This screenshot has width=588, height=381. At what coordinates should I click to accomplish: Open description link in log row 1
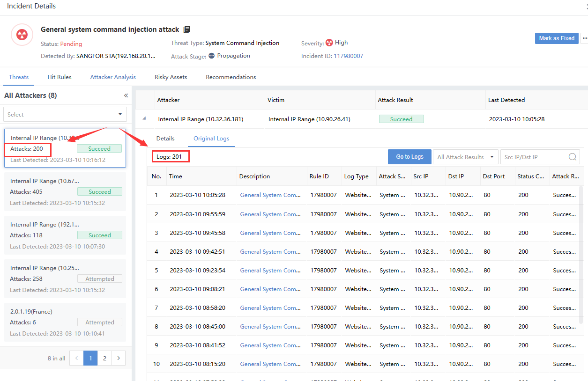pyautogui.click(x=270, y=195)
